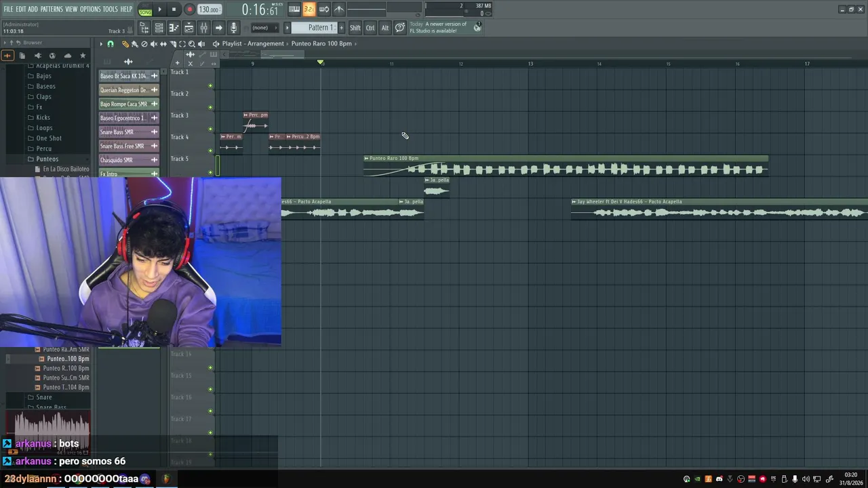Mute Track 5 with its green light
This screenshot has width=868, height=488.
click(210, 172)
